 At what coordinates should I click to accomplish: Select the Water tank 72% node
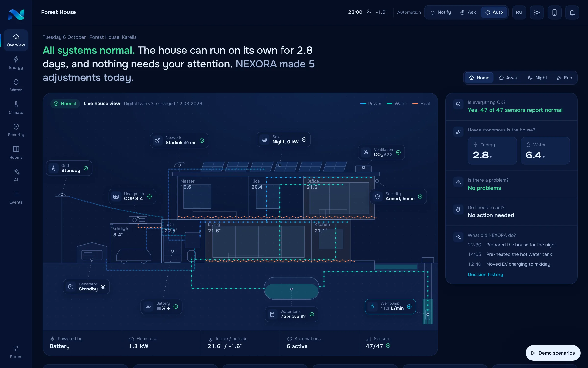[292, 314]
